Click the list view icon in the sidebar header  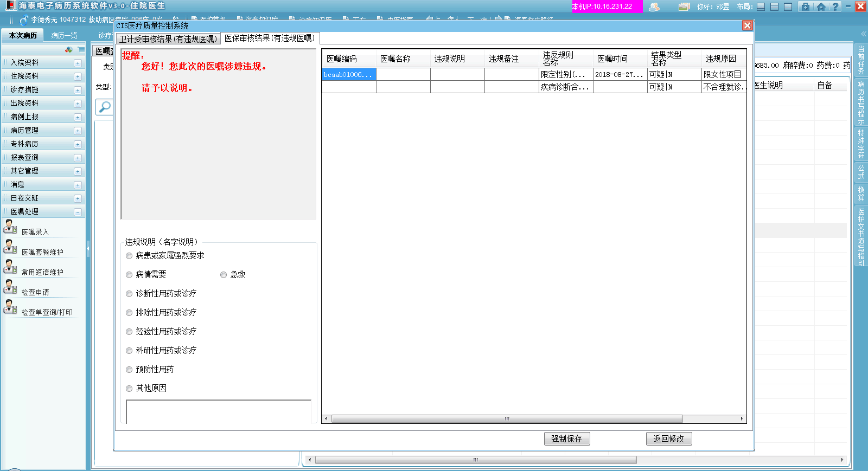pos(81,49)
